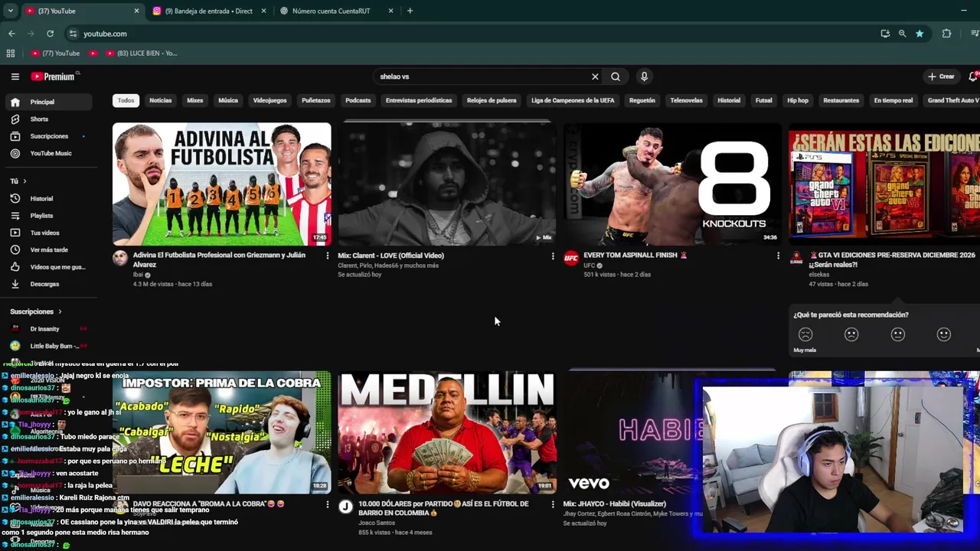Expand the Tú section chevron
Viewport: 980px width, 551px height.
tap(24, 181)
